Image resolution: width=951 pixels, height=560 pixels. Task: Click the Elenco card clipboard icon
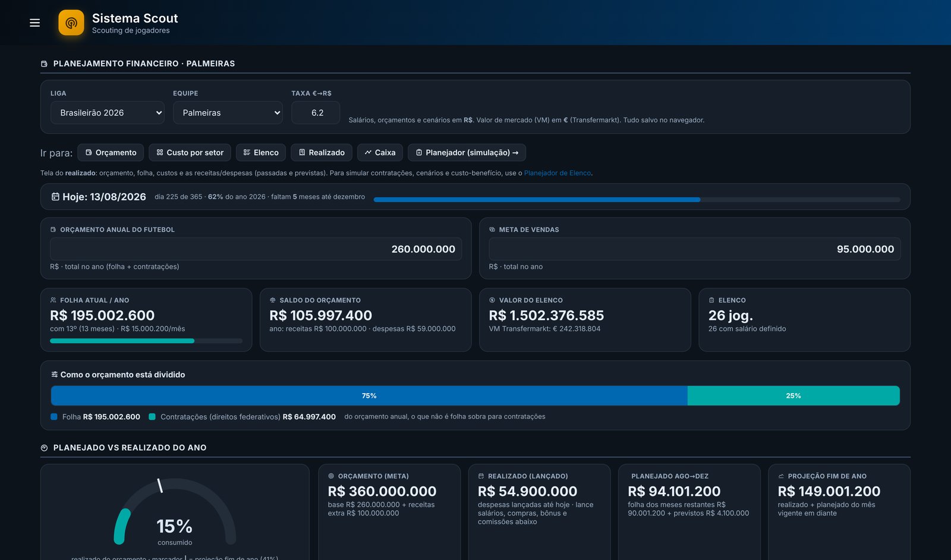(x=711, y=300)
